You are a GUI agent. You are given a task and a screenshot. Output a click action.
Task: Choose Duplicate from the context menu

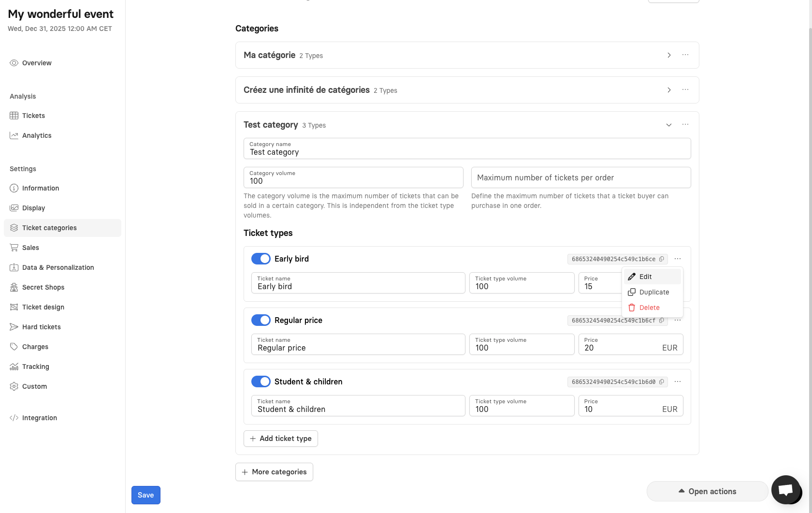click(653, 292)
